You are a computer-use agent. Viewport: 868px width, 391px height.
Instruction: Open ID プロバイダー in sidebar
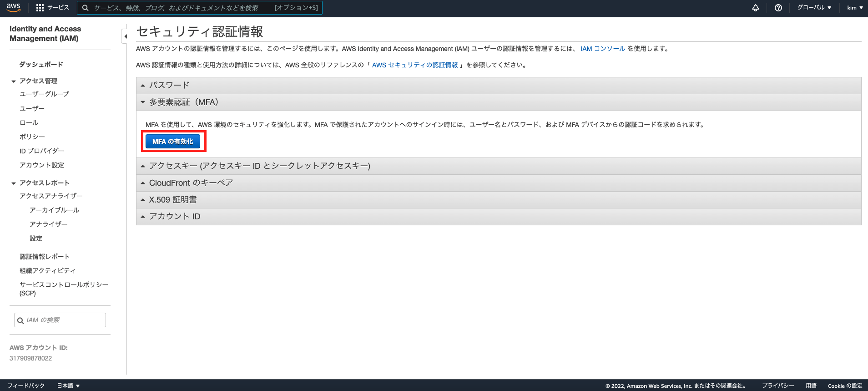coord(41,151)
